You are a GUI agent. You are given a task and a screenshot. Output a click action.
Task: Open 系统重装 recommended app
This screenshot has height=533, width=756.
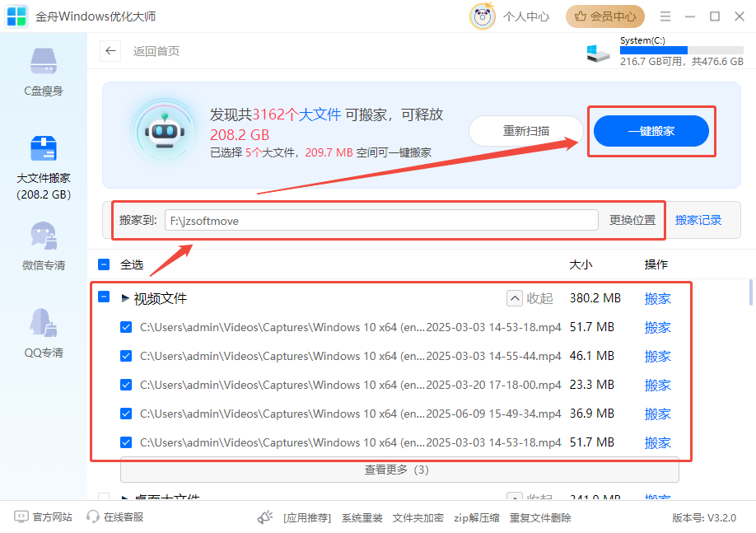[362, 517]
